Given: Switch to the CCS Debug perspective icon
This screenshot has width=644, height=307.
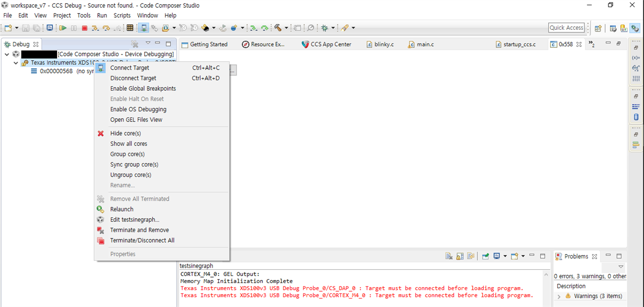Looking at the screenshot, I should click(x=635, y=28).
